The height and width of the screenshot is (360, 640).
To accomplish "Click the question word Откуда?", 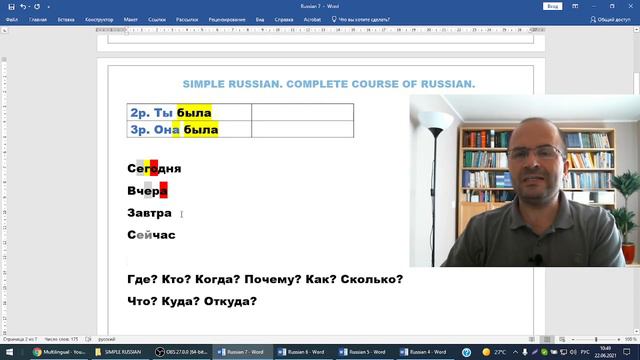I will click(231, 301).
